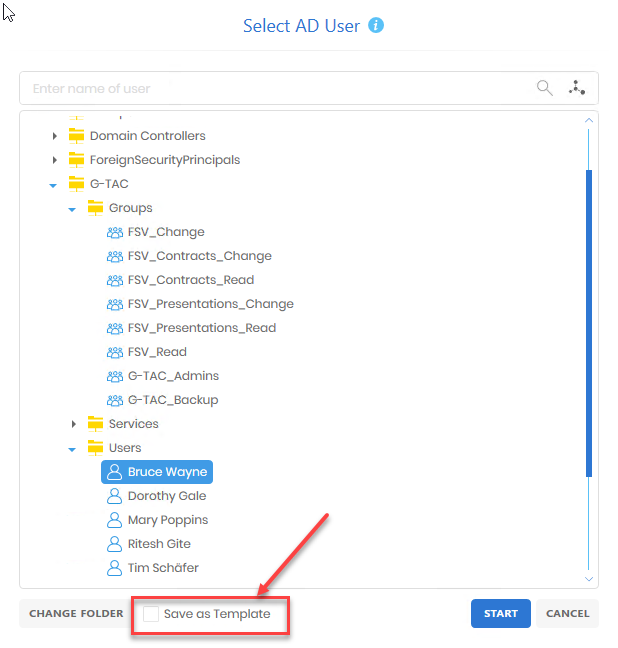This screenshot has height=648, width=618.
Task: Expand the Services folder
Action: (74, 424)
